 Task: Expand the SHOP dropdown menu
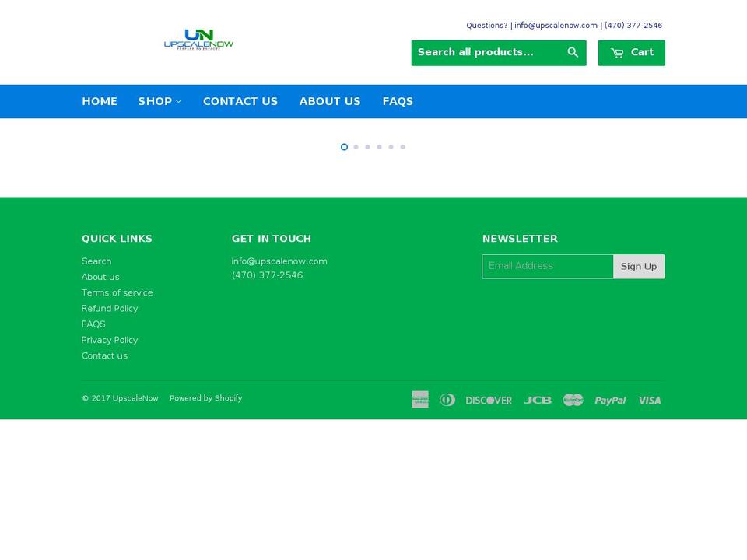coord(159,101)
